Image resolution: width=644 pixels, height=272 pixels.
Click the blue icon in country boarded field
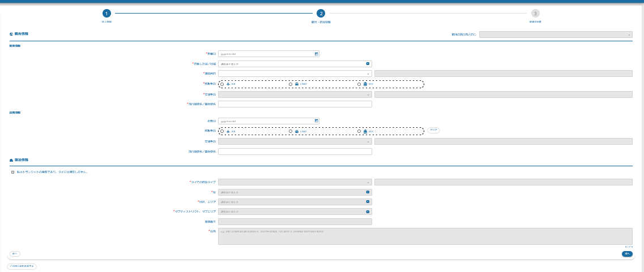pos(368,64)
